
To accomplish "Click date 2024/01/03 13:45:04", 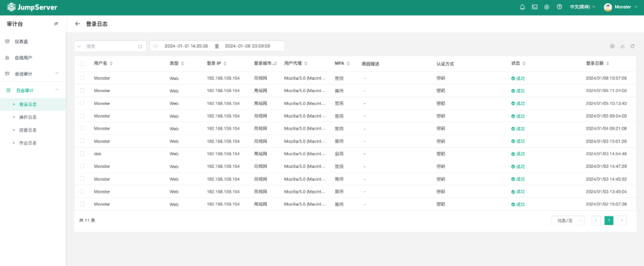I will [x=606, y=191].
